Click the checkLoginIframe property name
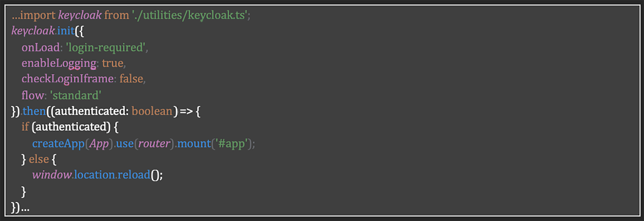This screenshot has height=221, width=644. (x=68, y=79)
